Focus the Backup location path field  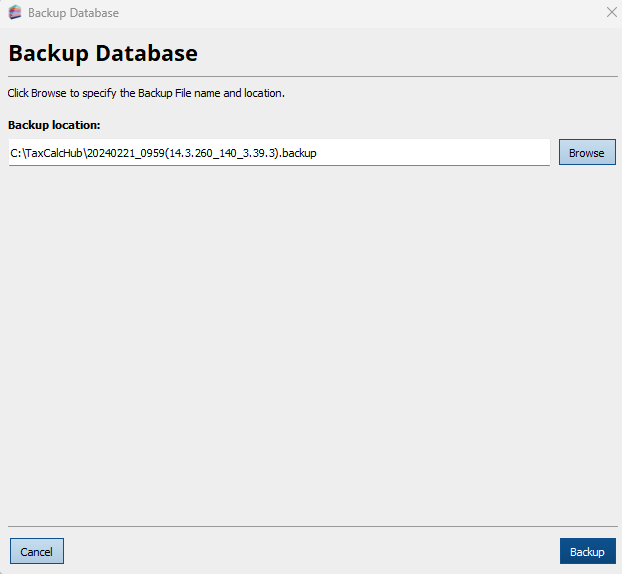click(279, 153)
